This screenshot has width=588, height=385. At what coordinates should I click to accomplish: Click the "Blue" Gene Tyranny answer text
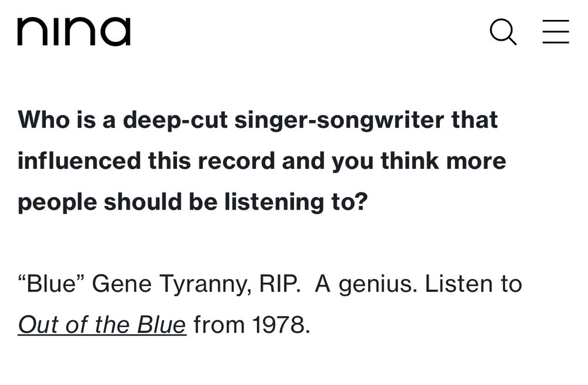pyautogui.click(x=270, y=304)
